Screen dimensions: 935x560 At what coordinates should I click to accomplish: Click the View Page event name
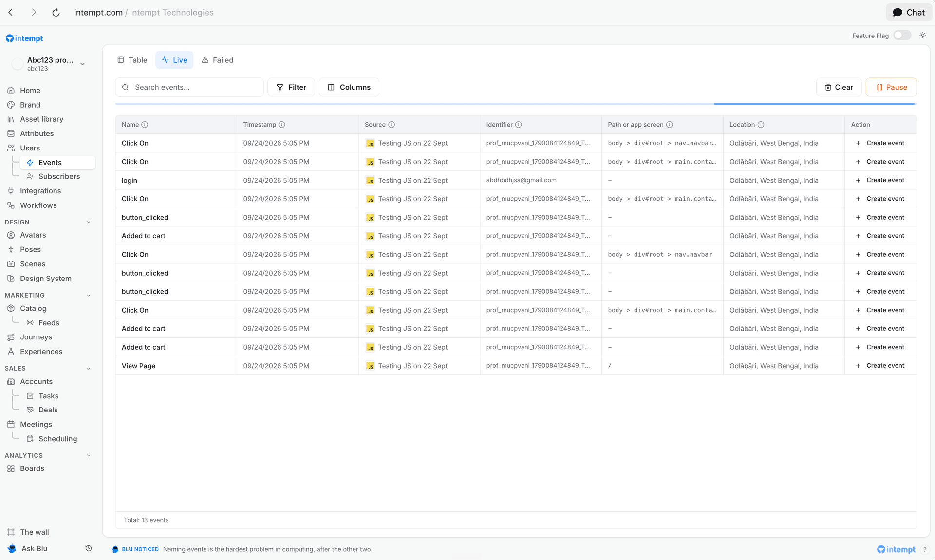tap(138, 366)
